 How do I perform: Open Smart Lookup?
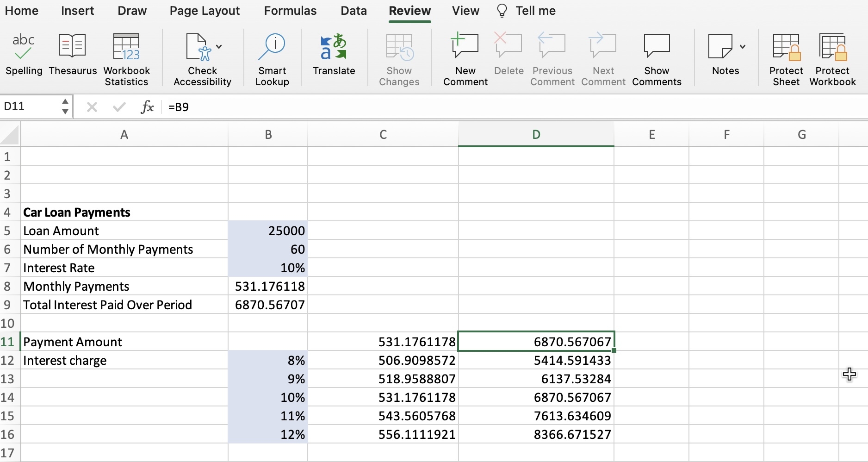click(x=272, y=56)
